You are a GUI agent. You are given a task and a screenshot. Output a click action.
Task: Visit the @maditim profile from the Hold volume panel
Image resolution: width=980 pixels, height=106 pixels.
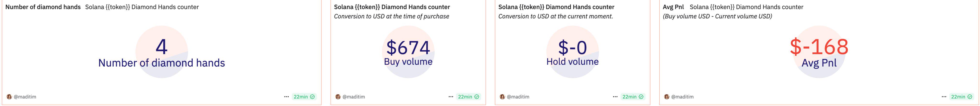tap(518, 97)
